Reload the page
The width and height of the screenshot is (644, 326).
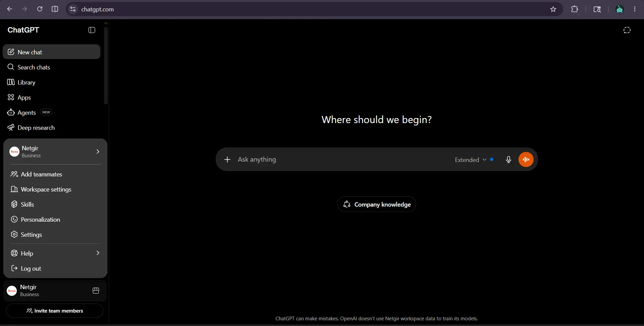tap(40, 9)
